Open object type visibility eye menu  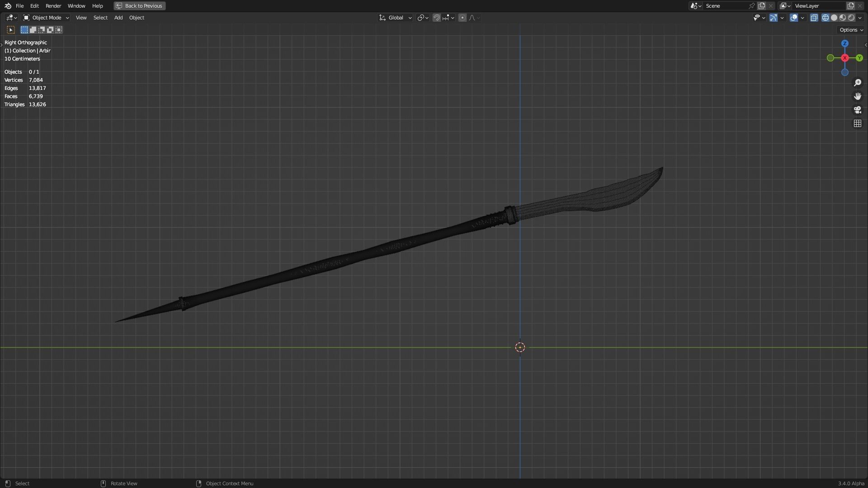(759, 18)
